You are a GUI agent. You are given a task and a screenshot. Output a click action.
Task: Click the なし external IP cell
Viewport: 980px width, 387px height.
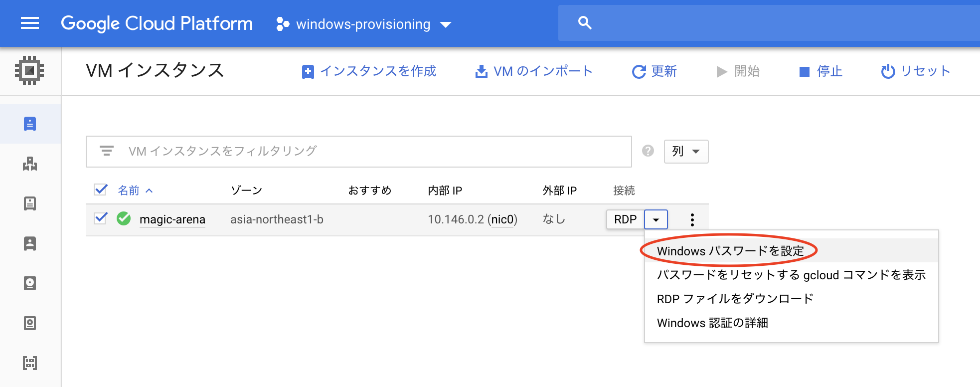(x=554, y=219)
